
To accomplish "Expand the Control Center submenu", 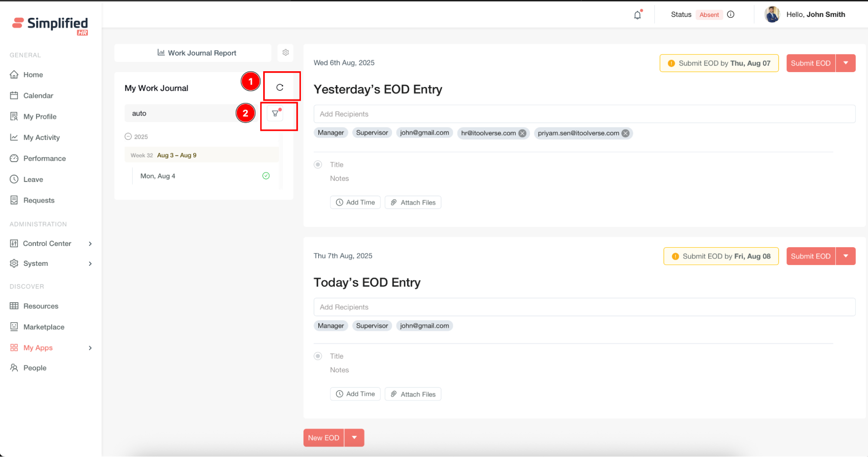I will pyautogui.click(x=90, y=244).
